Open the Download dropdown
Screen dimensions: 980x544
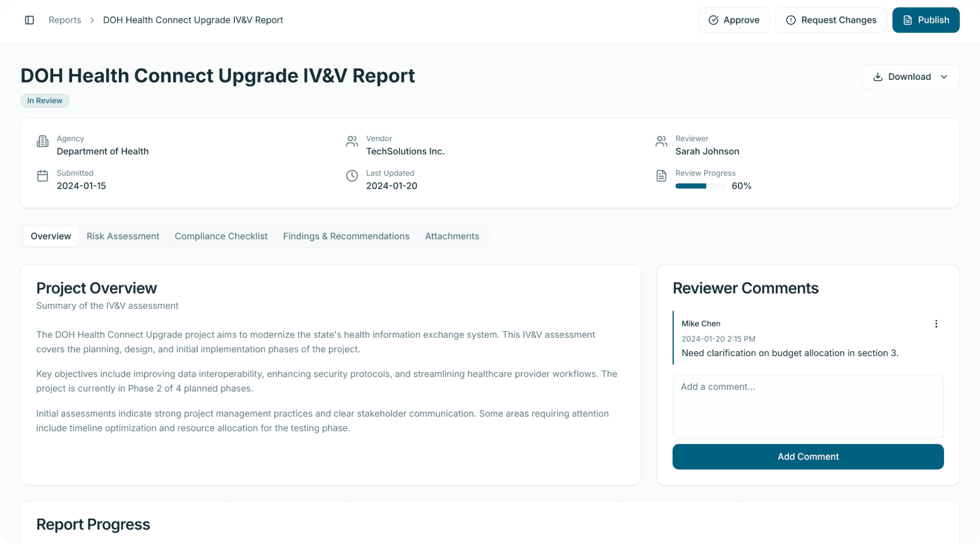click(909, 77)
